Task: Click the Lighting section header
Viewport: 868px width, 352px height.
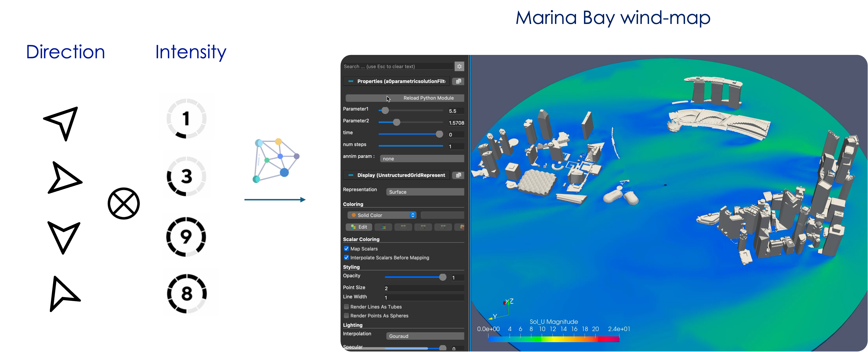Action: (x=352, y=325)
